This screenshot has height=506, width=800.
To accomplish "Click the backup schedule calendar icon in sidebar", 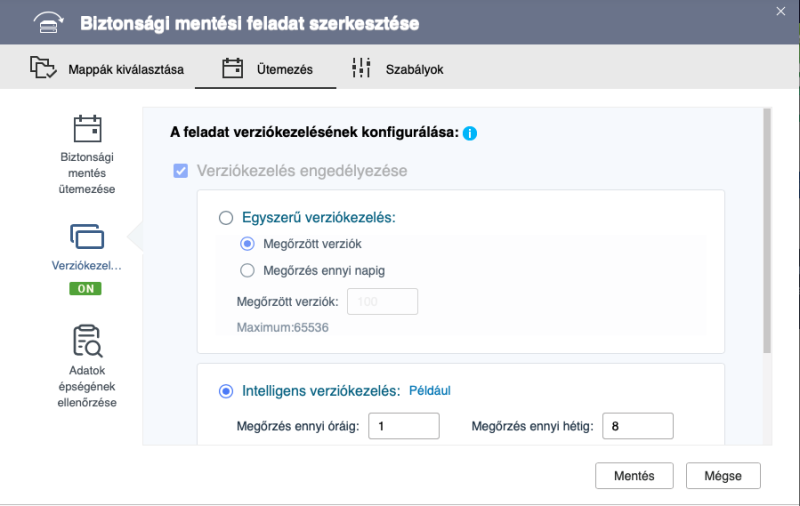I will tap(87, 128).
